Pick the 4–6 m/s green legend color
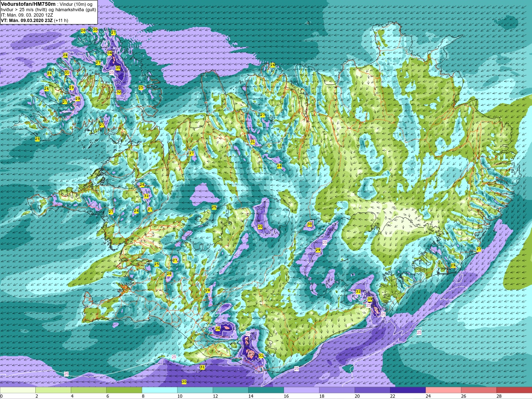This screenshot has height=399, width=532. click(89, 390)
